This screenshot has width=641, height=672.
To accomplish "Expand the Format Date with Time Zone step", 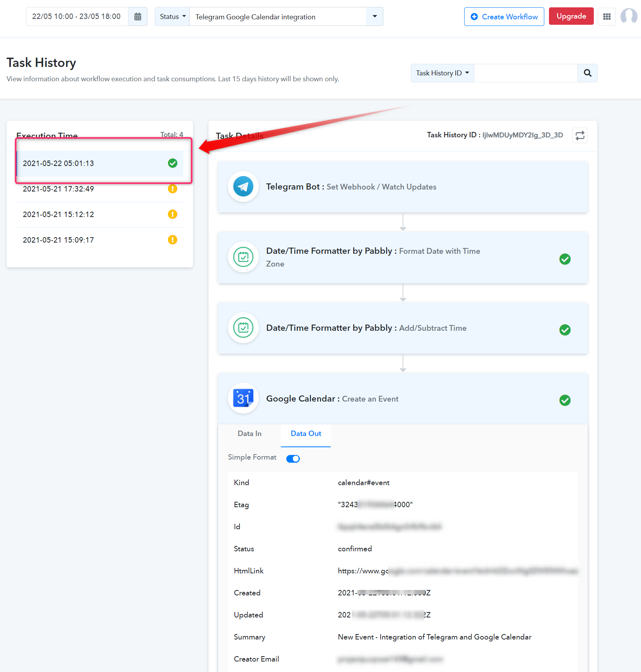I will [403, 257].
